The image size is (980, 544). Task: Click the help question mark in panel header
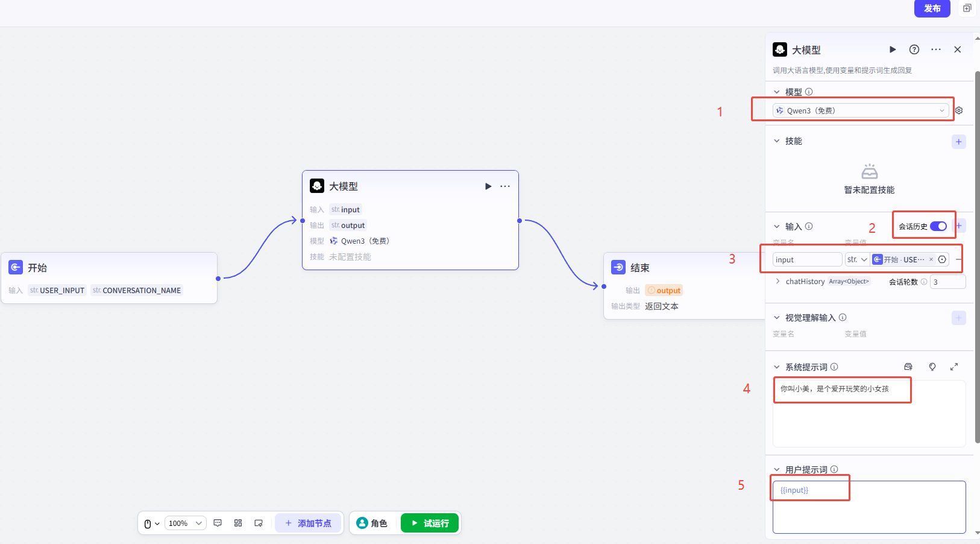(x=914, y=49)
